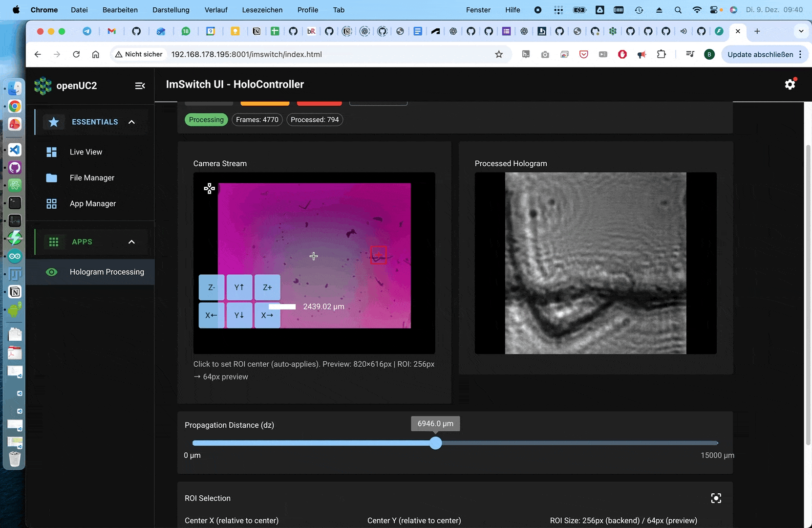Click the Update abschließen button
The height and width of the screenshot is (528, 812).
(x=760, y=54)
